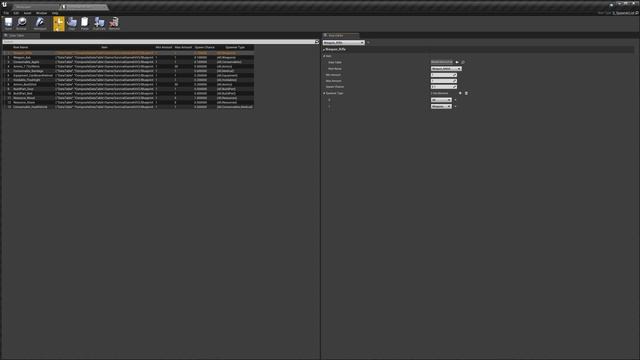Click the Paste row toolbar icon
The width and height of the screenshot is (640, 360).
point(84,23)
